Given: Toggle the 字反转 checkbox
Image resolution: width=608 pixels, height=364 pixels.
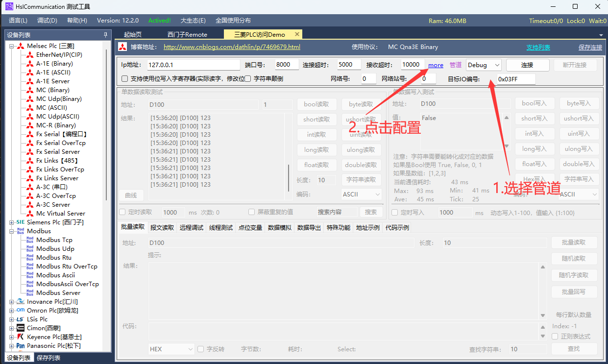Looking at the screenshot, I should click(x=201, y=349).
